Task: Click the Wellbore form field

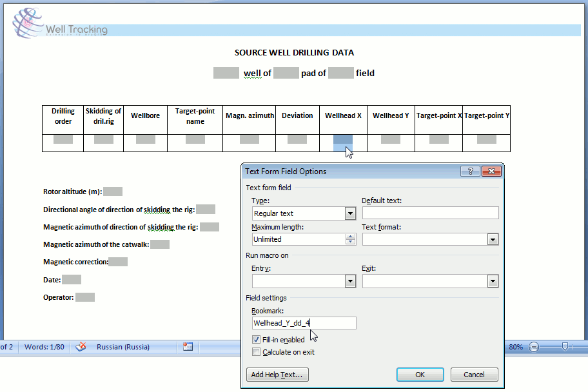Action: [x=146, y=139]
